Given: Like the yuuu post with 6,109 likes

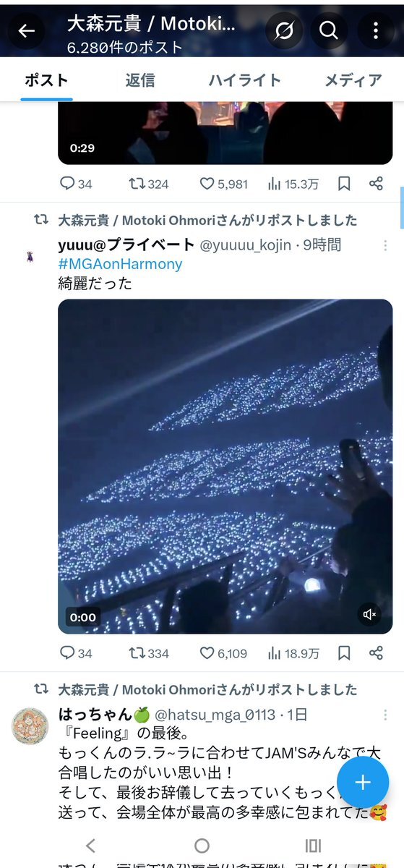Looking at the screenshot, I should (x=225, y=653).
